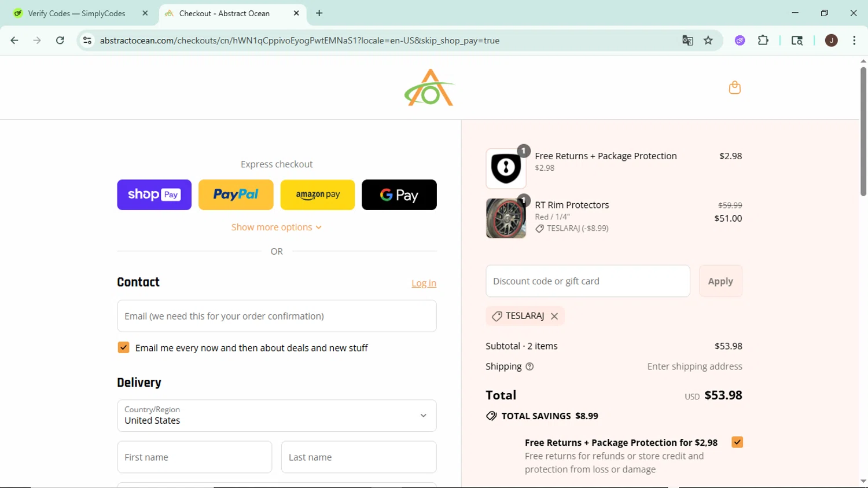View site information icon
Image resolution: width=868 pixels, height=488 pixels.
tap(87, 41)
